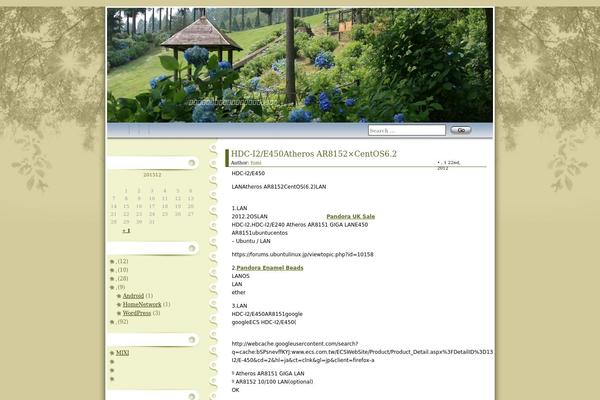Click the webcache.googleusercontent.com URL text

(x=362, y=352)
